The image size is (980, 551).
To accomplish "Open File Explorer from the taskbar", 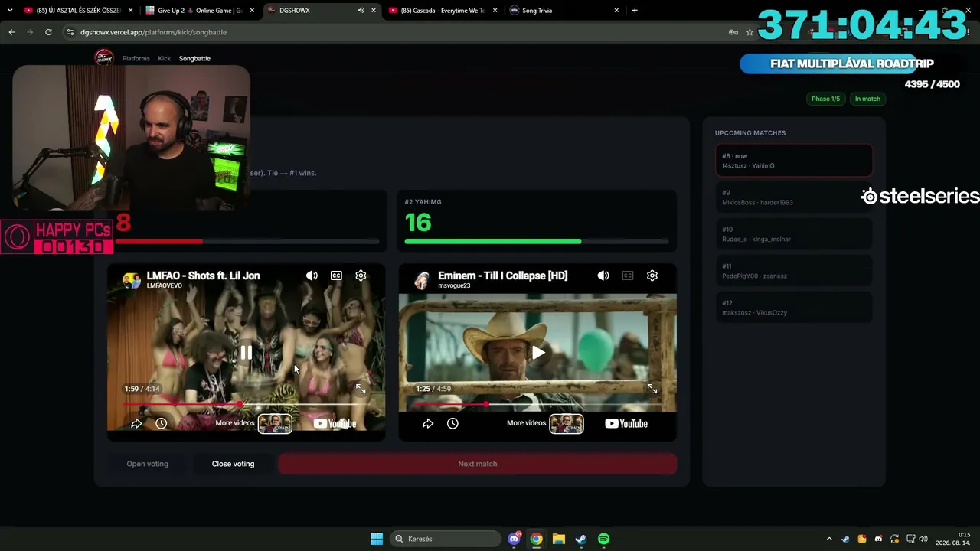I will pyautogui.click(x=559, y=539).
